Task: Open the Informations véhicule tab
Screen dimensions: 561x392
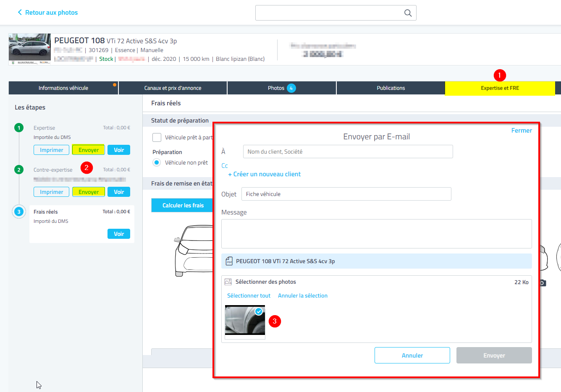Action: coord(63,88)
